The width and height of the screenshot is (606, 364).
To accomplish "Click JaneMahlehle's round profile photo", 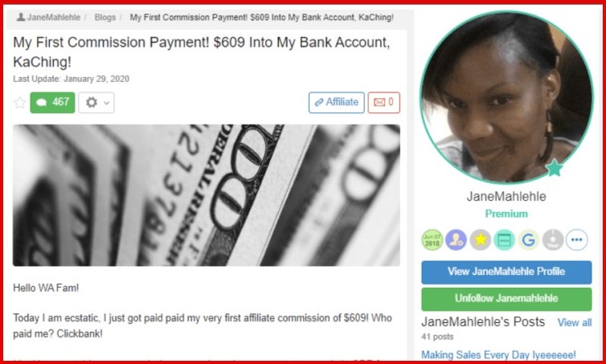I will (x=506, y=97).
